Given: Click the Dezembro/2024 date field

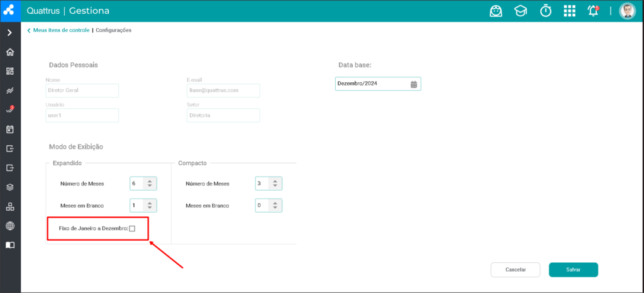Looking at the screenshot, I should click(x=378, y=84).
